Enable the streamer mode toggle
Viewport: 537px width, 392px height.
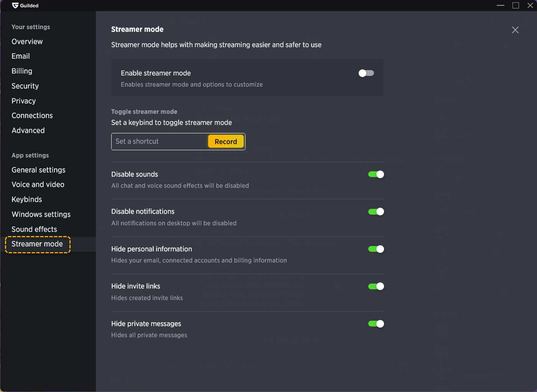[x=366, y=73]
